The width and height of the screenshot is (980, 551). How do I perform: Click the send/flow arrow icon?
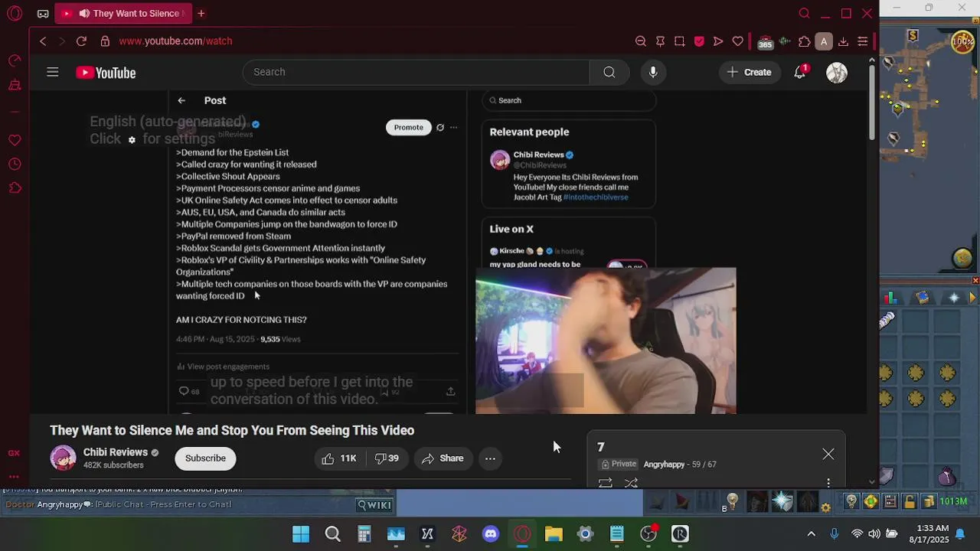tap(718, 41)
